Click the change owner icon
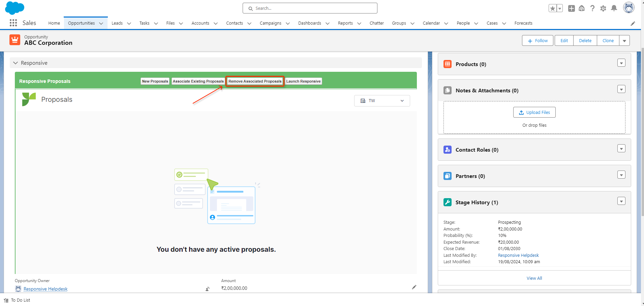This screenshot has height=306, width=644. 208,289
